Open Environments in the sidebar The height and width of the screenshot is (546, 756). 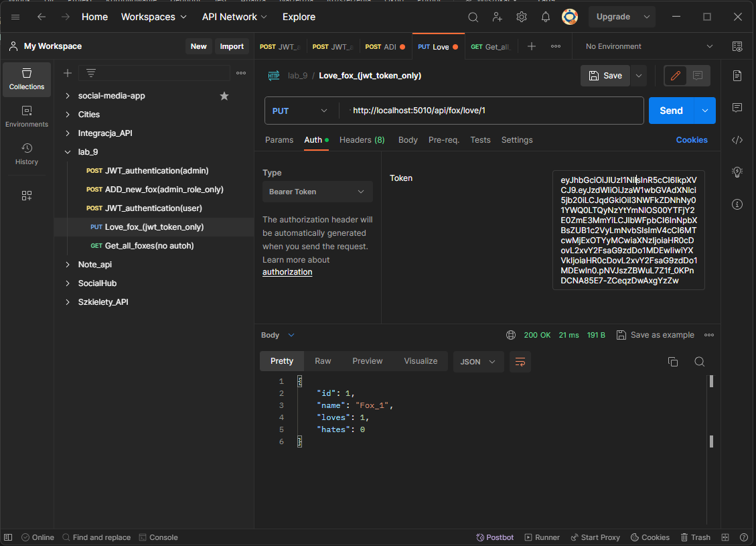(27, 117)
